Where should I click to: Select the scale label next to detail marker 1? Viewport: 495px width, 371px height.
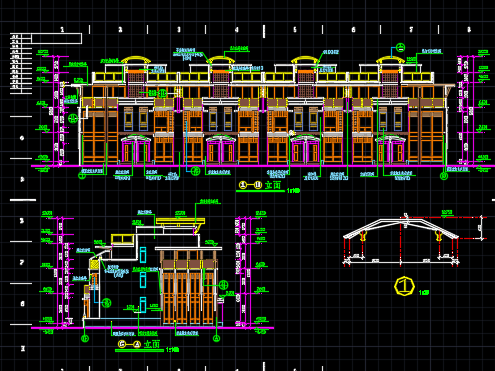pyautogui.click(x=424, y=293)
